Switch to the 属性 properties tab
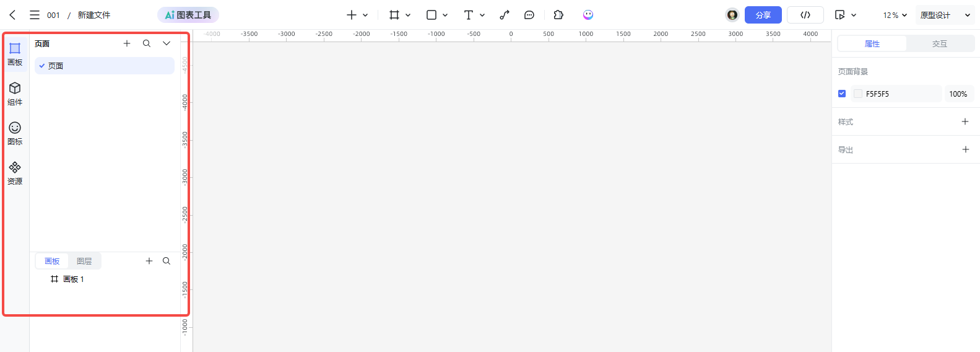This screenshot has height=352, width=980. pos(872,43)
